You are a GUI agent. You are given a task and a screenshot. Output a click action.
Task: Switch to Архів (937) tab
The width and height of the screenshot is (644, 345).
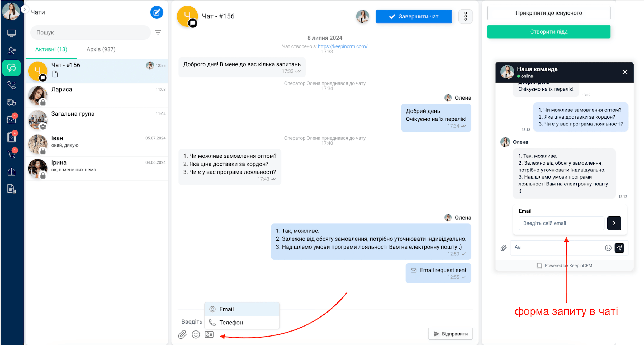[101, 49]
